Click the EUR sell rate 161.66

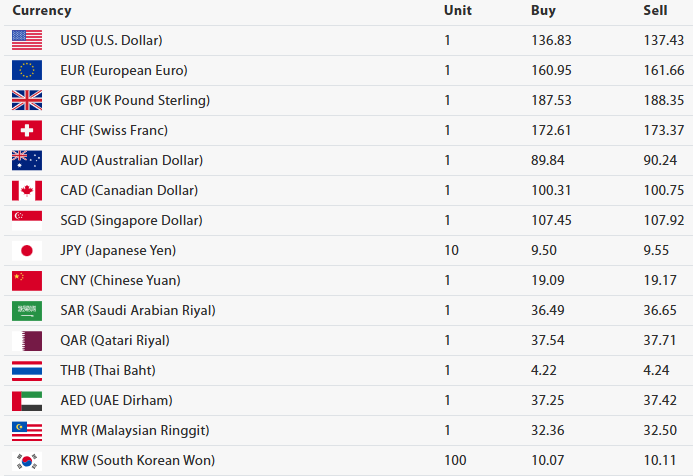tap(663, 70)
